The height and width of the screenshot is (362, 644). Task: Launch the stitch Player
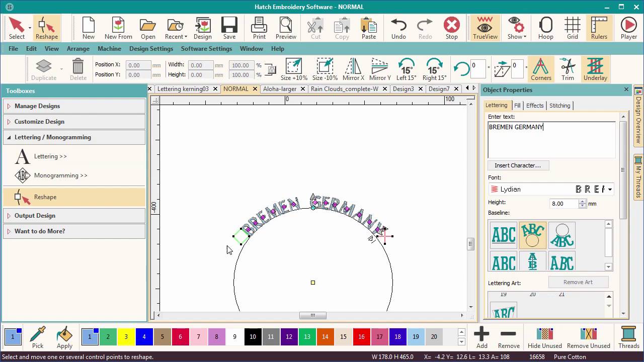629,28
